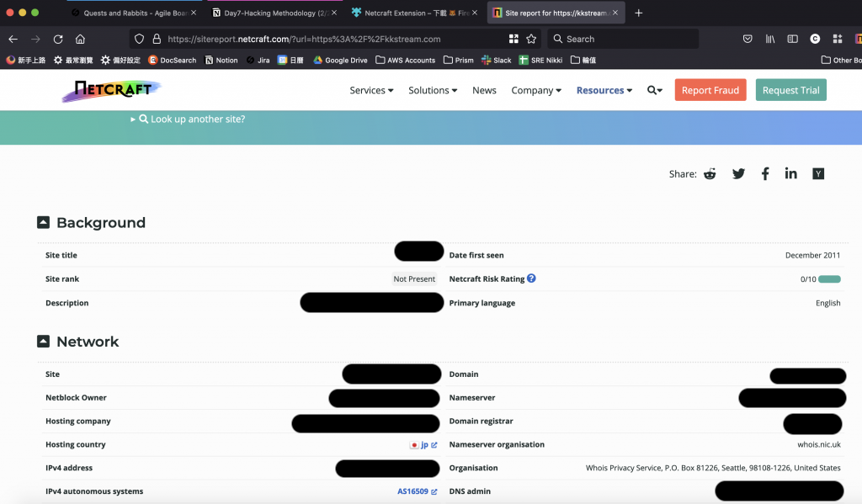This screenshot has height=504, width=862.
Task: Open a new browser tab with plus
Action: (x=638, y=13)
